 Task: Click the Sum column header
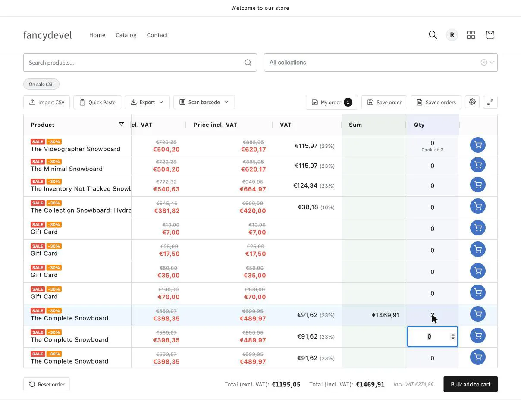pos(355,125)
